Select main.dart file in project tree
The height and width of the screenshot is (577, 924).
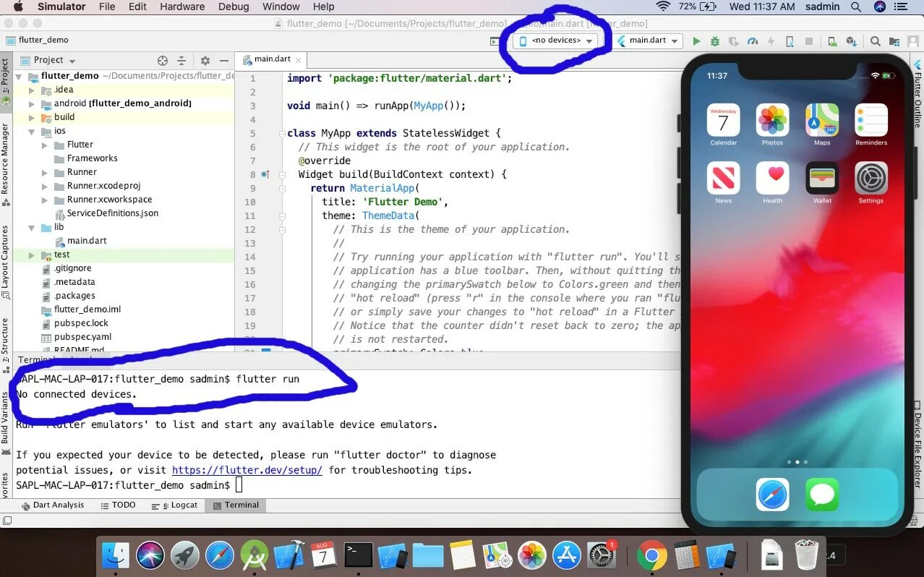[x=87, y=242]
